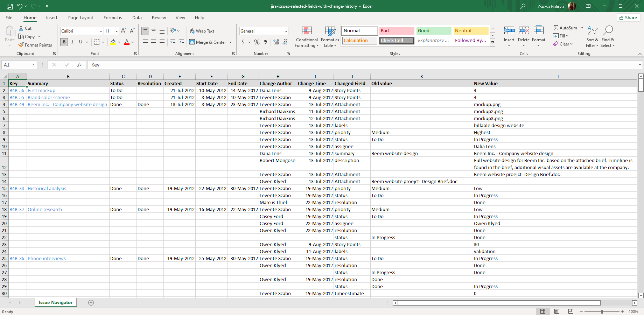
Task: Decrease font size with small A icon
Action: click(x=132, y=31)
